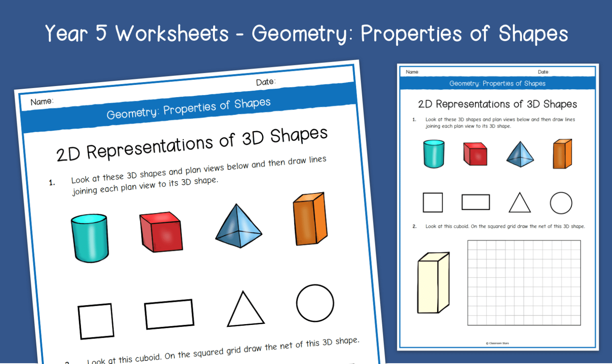Viewport: 612px width, 364px height.
Task: Click the "Name:" label on the large tilted worksheet
Action: 42,102
